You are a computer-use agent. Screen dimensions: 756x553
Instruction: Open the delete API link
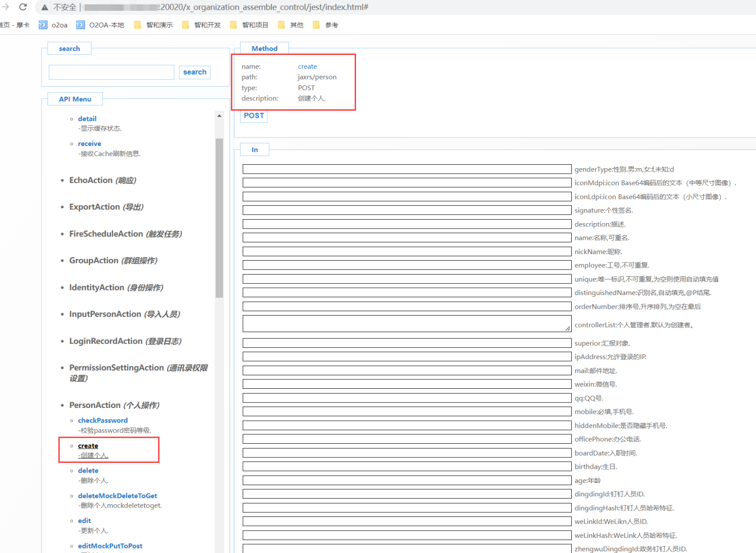(x=88, y=470)
